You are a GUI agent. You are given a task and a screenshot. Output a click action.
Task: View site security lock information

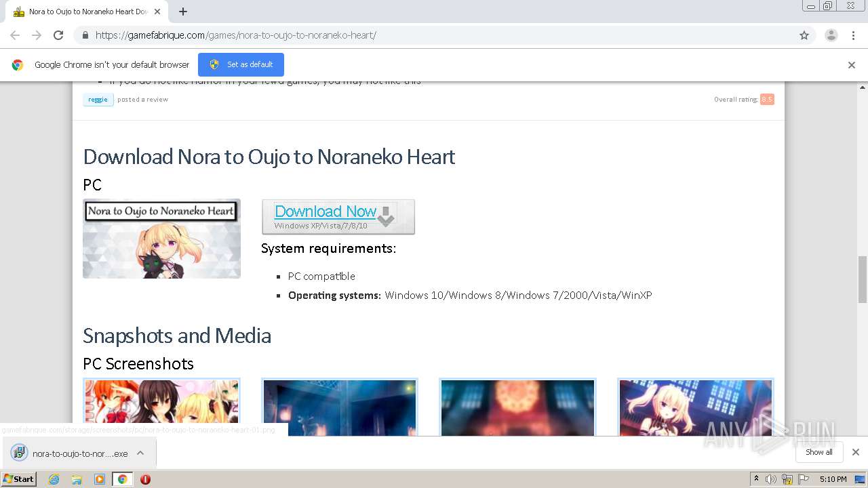85,35
